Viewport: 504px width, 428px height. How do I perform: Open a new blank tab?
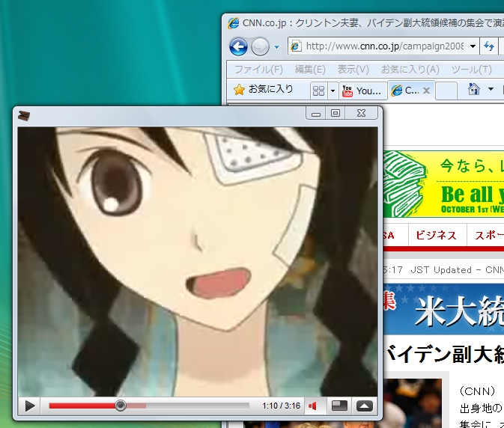(446, 91)
